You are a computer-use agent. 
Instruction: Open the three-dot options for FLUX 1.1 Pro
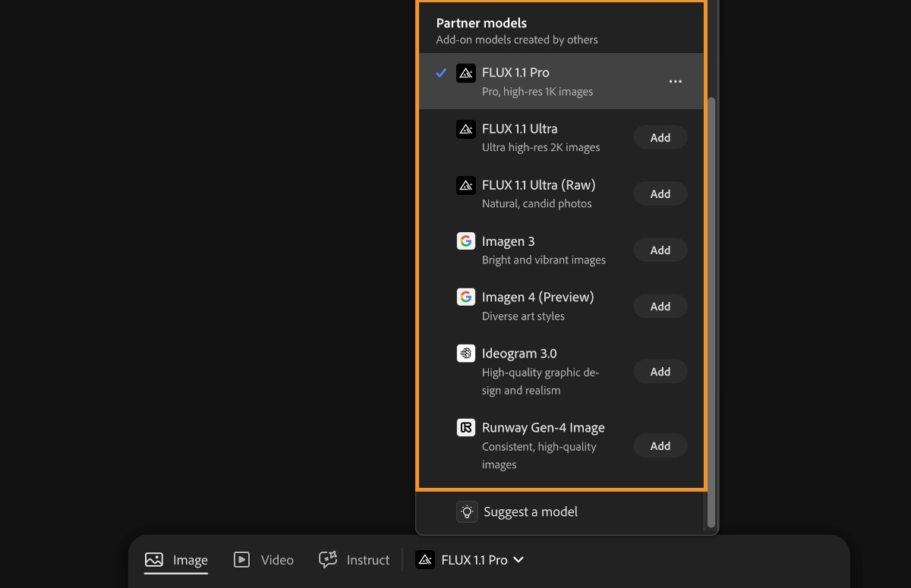675,81
